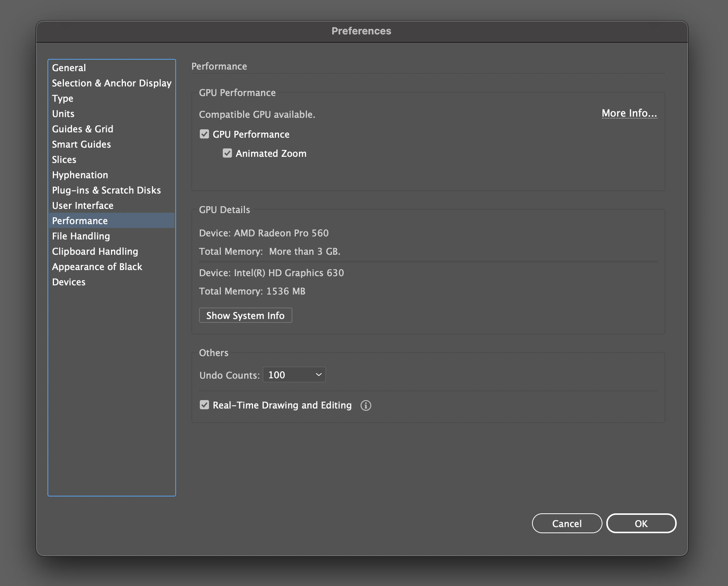This screenshot has width=728, height=586.
Task: Disable Real-Time Drawing and Editing
Action: 204,405
